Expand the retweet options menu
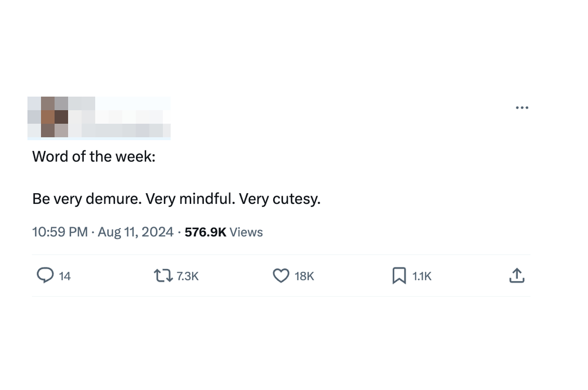 click(x=163, y=276)
